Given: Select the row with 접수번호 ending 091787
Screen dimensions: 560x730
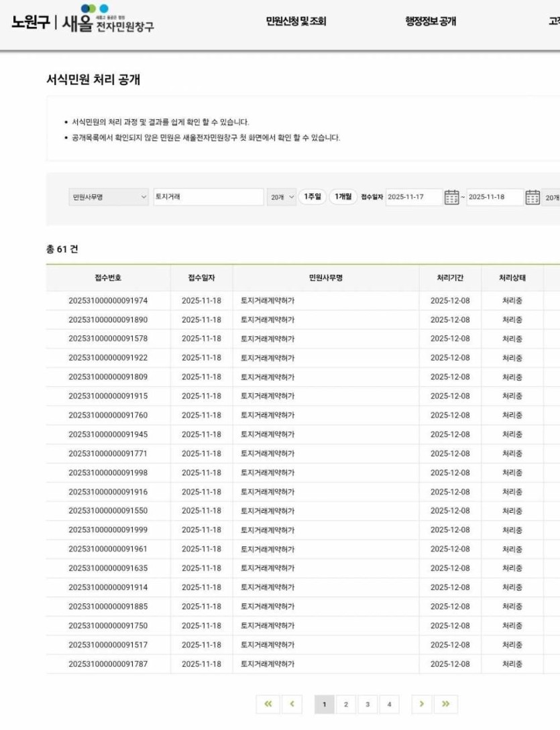Looking at the screenshot, I should [108, 664].
